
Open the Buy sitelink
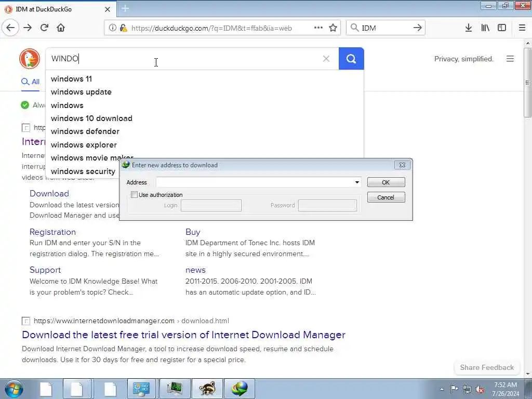pyautogui.click(x=193, y=232)
